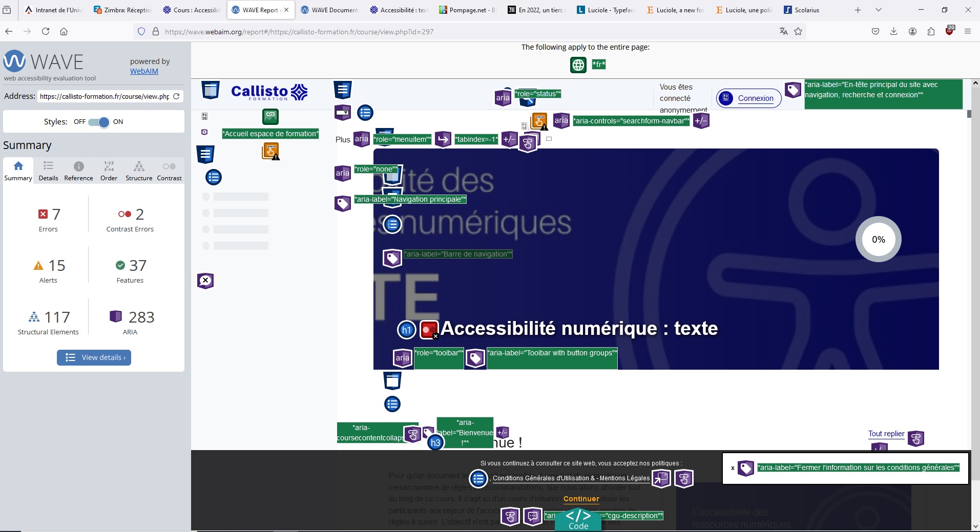Image resolution: width=980 pixels, height=532 pixels.
Task: Toggle the bookmark star in the address bar
Action: 797,31
